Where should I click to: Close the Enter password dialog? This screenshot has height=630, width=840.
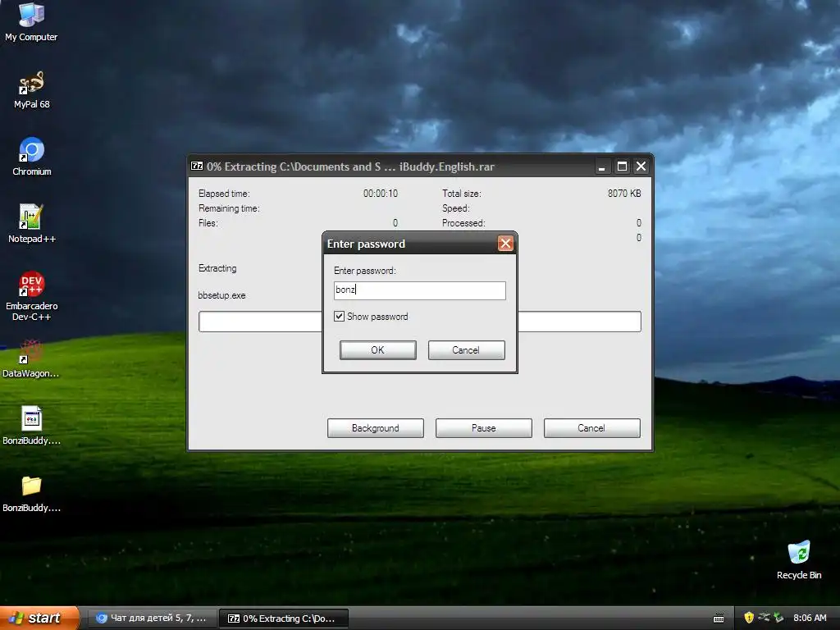[505, 244]
